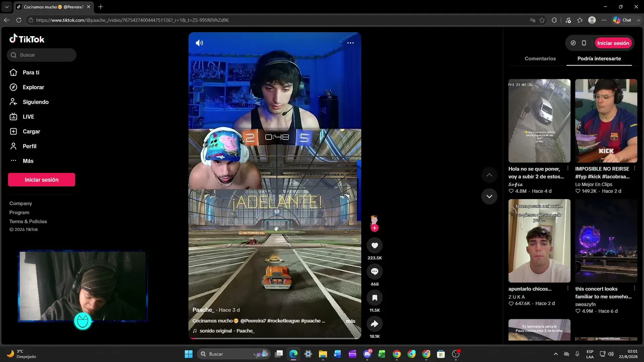Open the 'this concert looks familiar' video thumbnail
Screen dimensions: 644x362
(x=606, y=241)
